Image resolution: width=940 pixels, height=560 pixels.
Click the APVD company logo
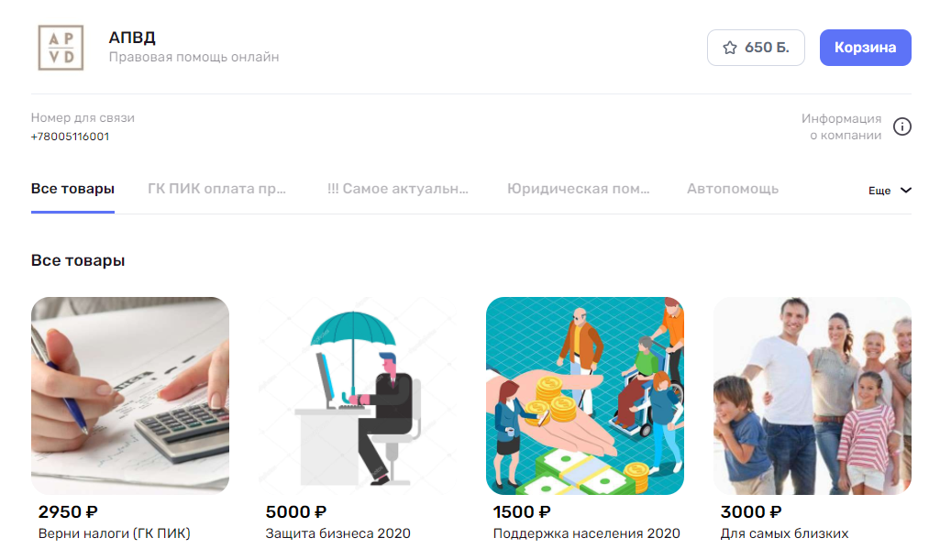(61, 48)
